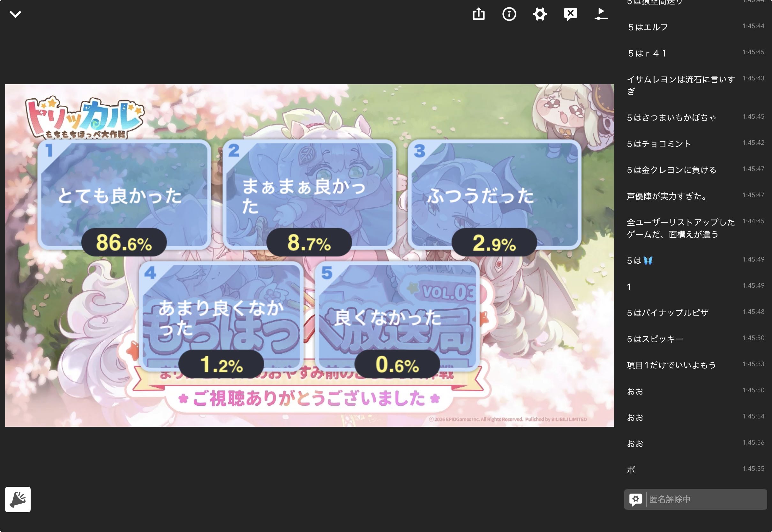Click the playback position seek icon
772x532 pixels.
click(x=601, y=14)
